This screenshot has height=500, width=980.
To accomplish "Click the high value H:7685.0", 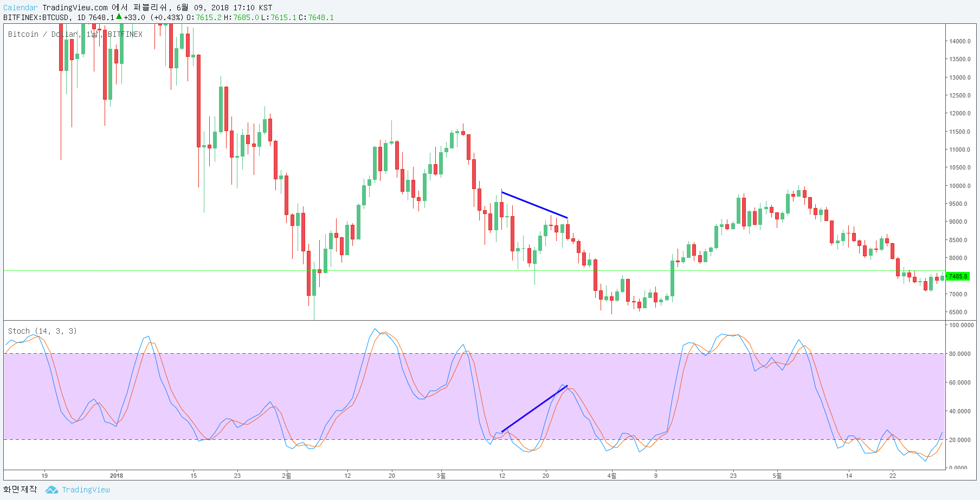I will pyautogui.click(x=241, y=17).
